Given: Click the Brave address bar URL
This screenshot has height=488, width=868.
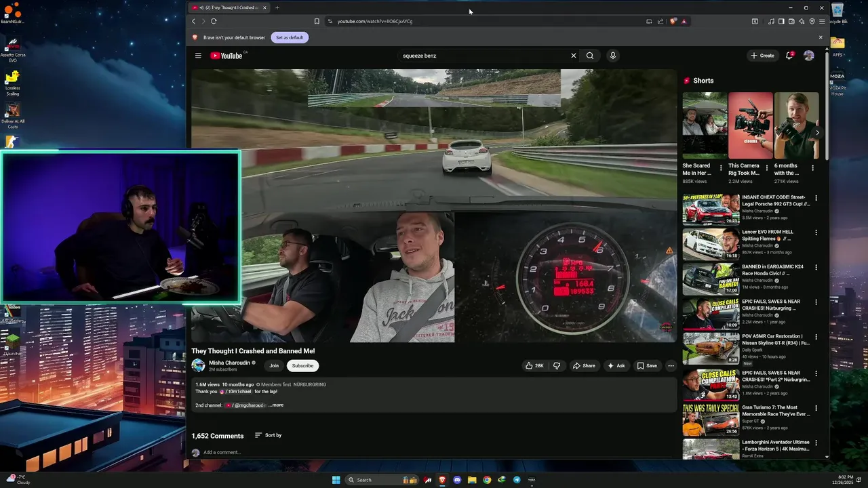Looking at the screenshot, I should coord(375,21).
